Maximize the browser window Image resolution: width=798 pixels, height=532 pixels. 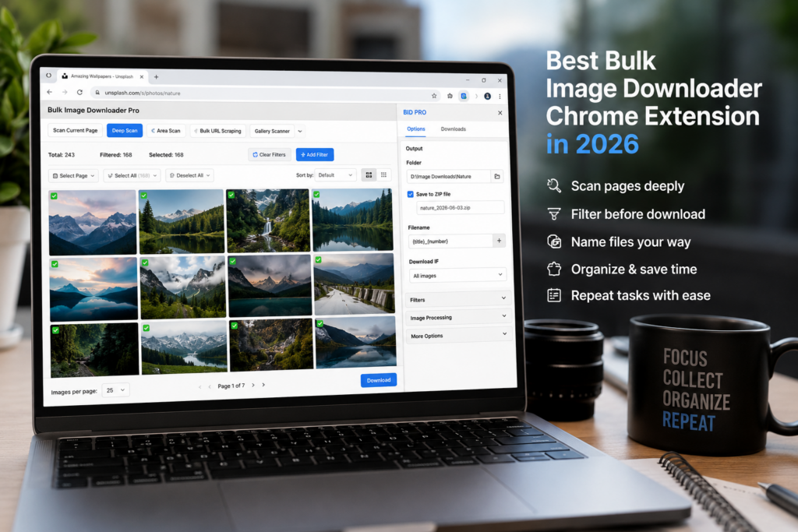[x=483, y=80]
